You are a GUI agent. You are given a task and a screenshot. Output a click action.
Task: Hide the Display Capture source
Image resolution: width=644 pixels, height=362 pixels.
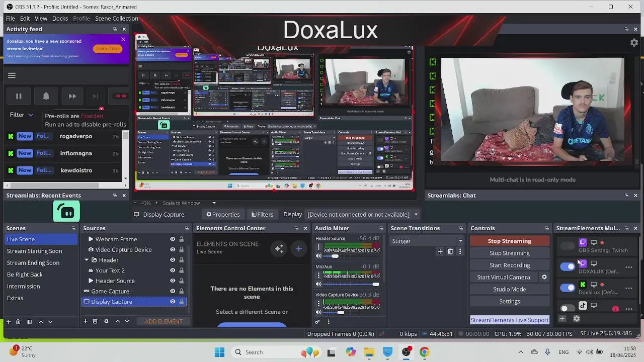click(x=173, y=302)
